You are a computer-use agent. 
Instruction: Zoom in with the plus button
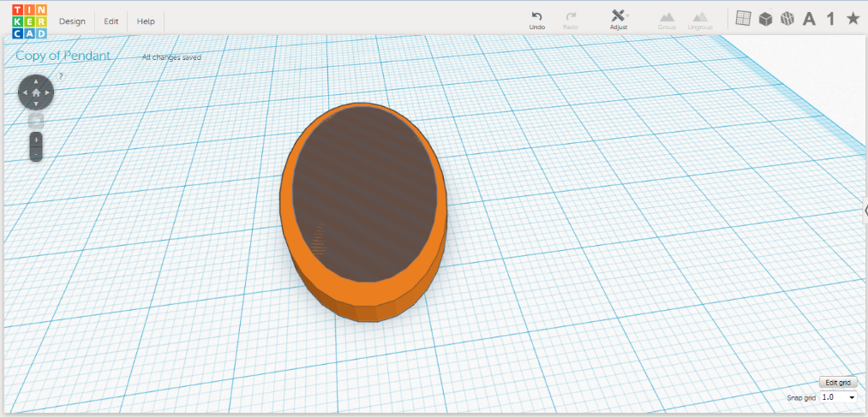pyautogui.click(x=36, y=140)
